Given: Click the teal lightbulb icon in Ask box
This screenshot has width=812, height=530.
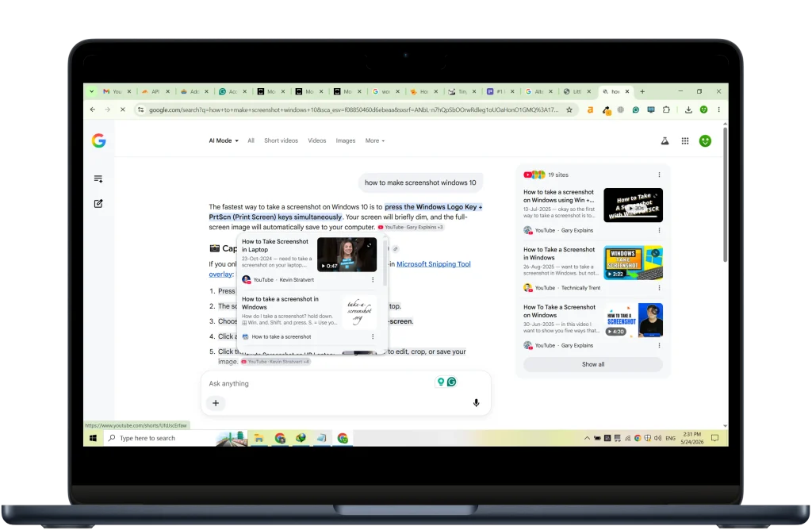Looking at the screenshot, I should coord(441,382).
